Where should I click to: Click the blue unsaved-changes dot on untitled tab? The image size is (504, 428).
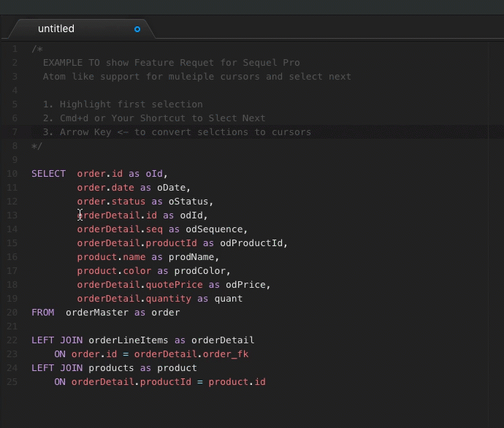(x=137, y=29)
